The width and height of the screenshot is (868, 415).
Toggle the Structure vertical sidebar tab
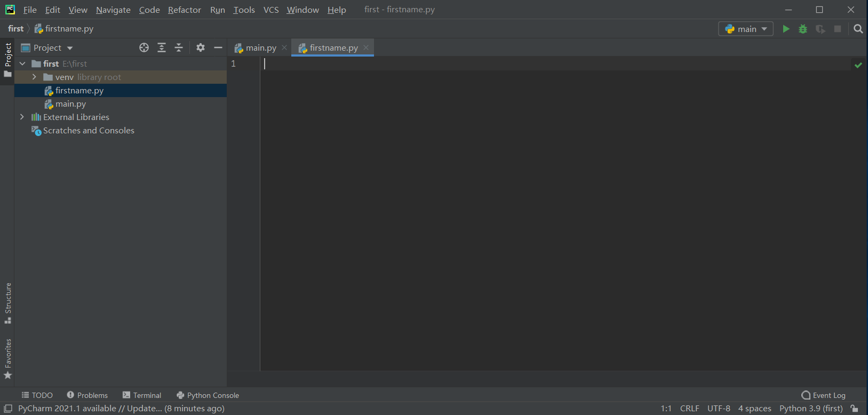point(7,303)
